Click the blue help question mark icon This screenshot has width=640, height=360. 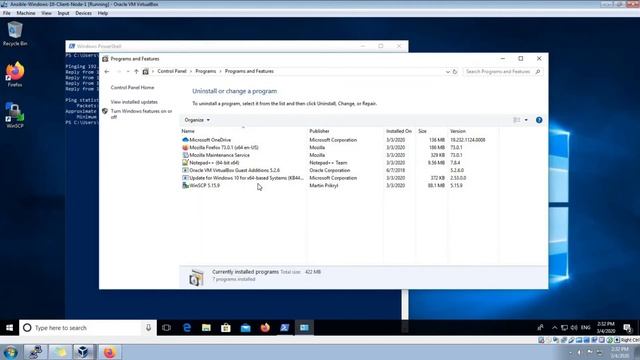pos(539,120)
